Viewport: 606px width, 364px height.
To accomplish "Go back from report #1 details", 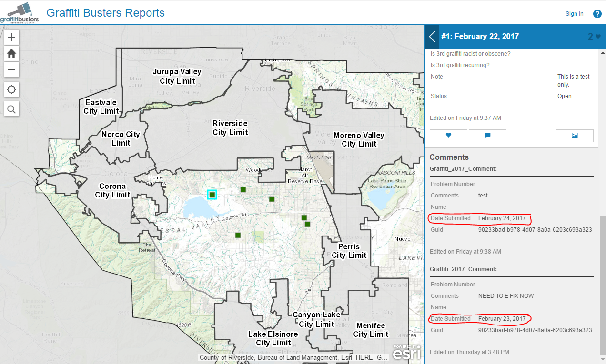I will 432,37.
